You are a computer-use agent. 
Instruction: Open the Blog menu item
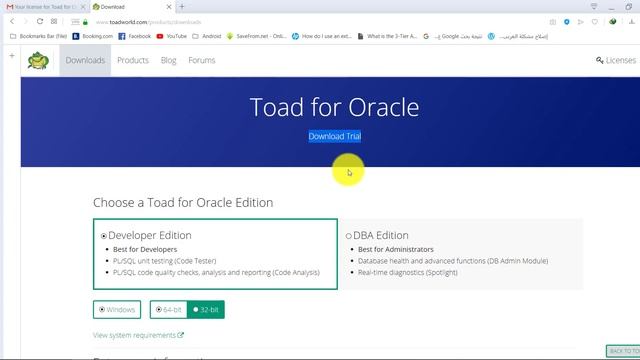169,60
